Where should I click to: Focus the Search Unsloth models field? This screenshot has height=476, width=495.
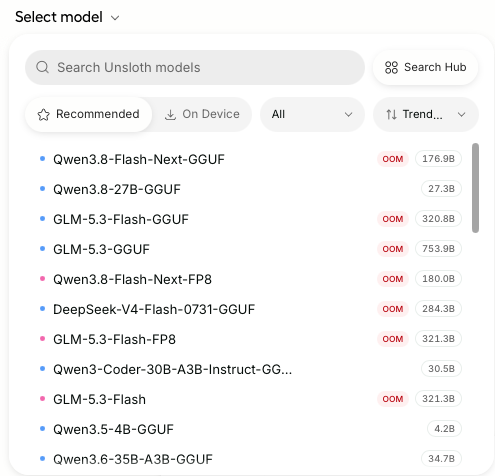tap(195, 67)
